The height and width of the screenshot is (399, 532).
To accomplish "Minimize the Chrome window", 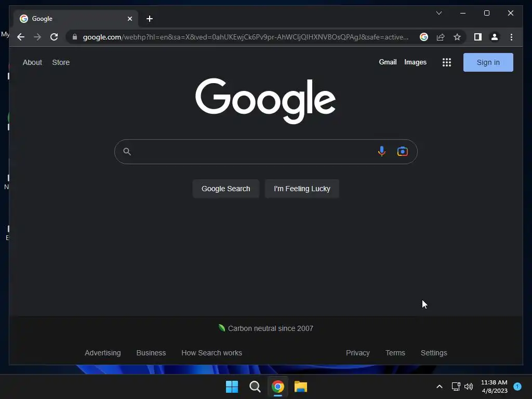I will point(463,13).
